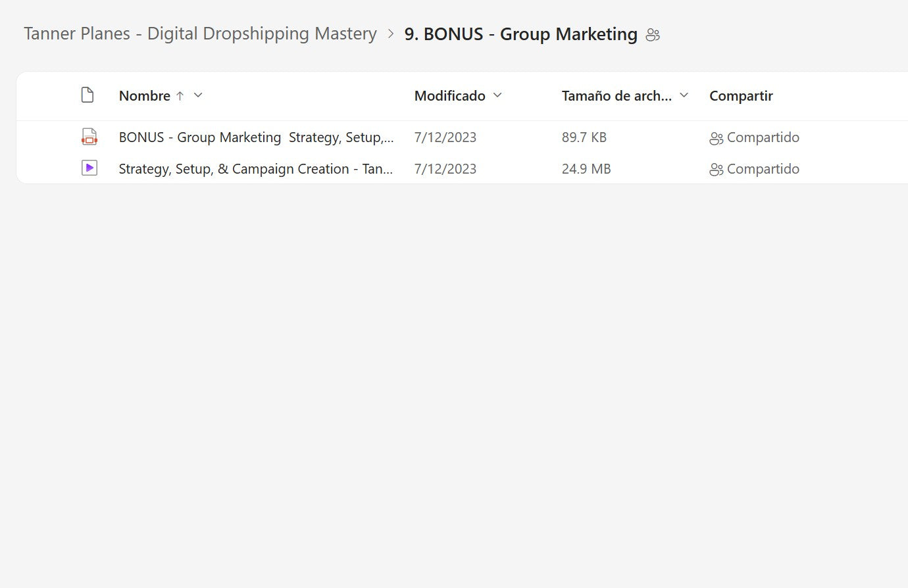This screenshot has width=908, height=588.
Task: Sort by the Nombre column header
Action: pyautogui.click(x=145, y=96)
